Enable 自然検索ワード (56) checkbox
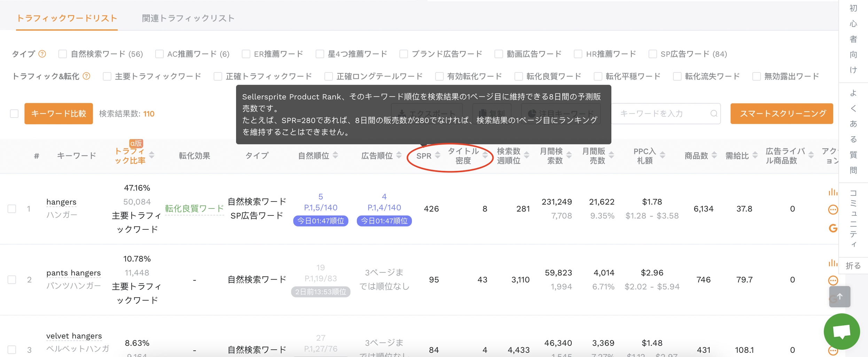This screenshot has height=357, width=868. coord(63,54)
